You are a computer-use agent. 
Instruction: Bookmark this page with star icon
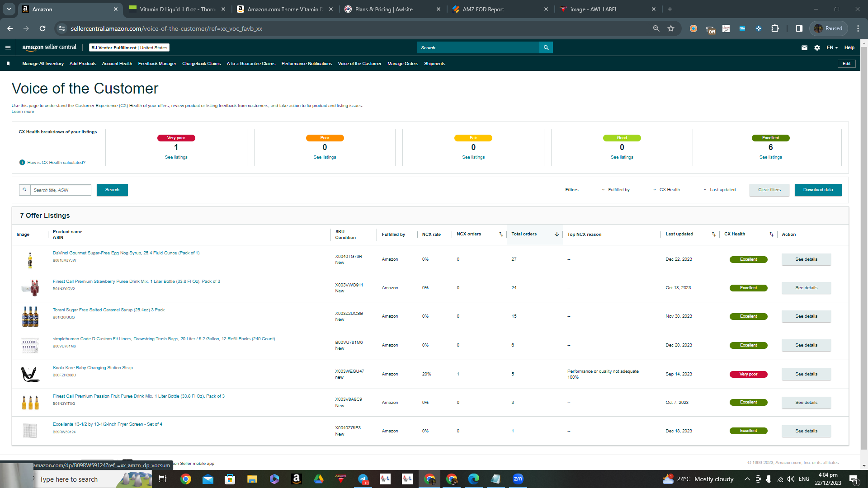click(x=671, y=28)
